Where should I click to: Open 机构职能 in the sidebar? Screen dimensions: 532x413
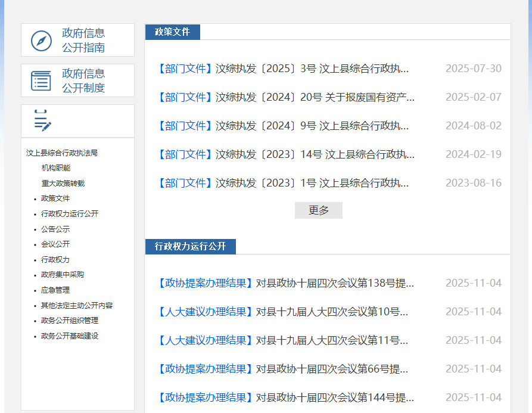point(56,168)
